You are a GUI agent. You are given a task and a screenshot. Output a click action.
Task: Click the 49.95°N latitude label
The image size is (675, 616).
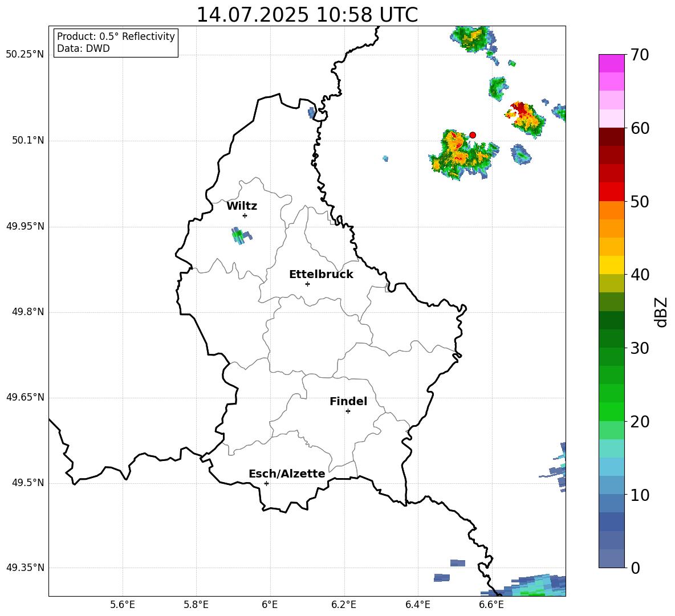(x=25, y=226)
